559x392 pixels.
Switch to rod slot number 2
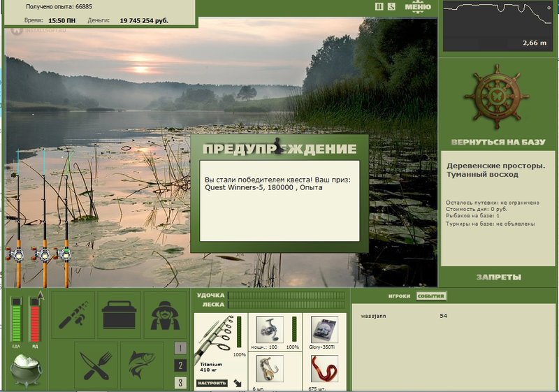[x=180, y=365]
